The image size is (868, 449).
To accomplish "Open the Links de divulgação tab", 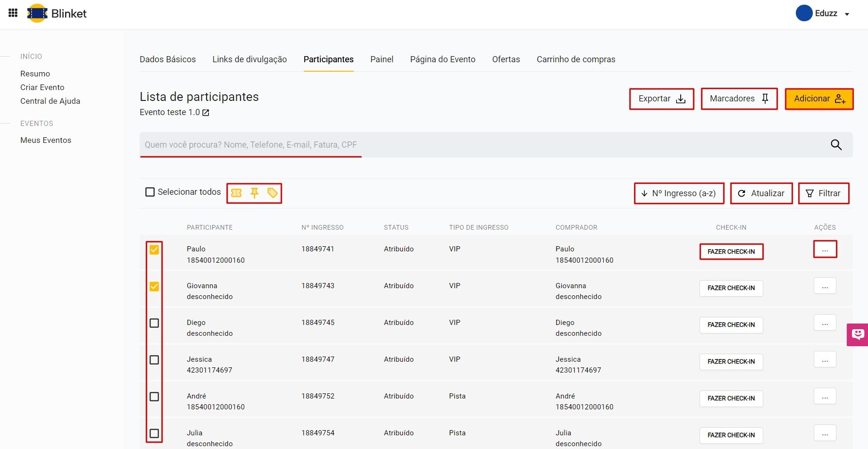I will [x=250, y=59].
